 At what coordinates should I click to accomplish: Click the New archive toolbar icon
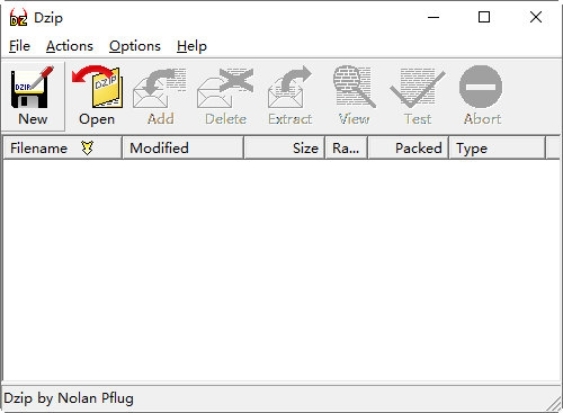(32, 87)
